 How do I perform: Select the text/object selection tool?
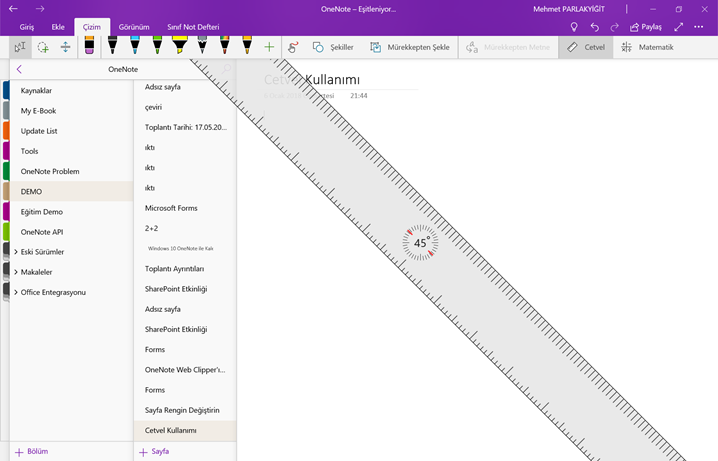20,47
